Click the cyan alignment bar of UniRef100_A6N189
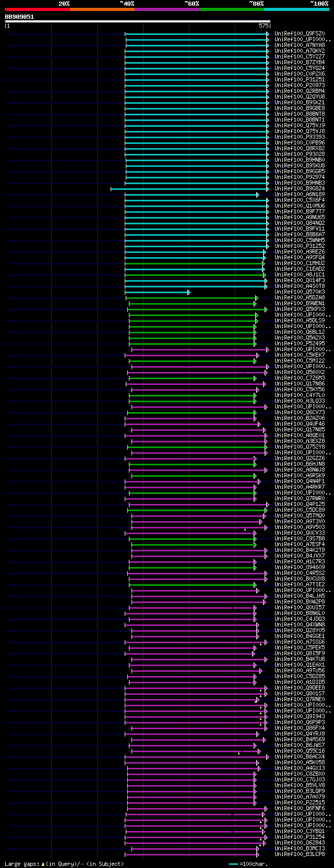 pos(191,195)
